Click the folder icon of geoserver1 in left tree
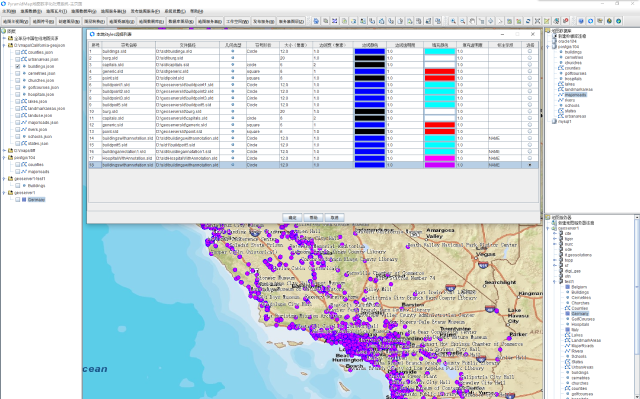Image resolution: width=640 pixels, height=399 pixels. pyautogui.click(x=11, y=193)
